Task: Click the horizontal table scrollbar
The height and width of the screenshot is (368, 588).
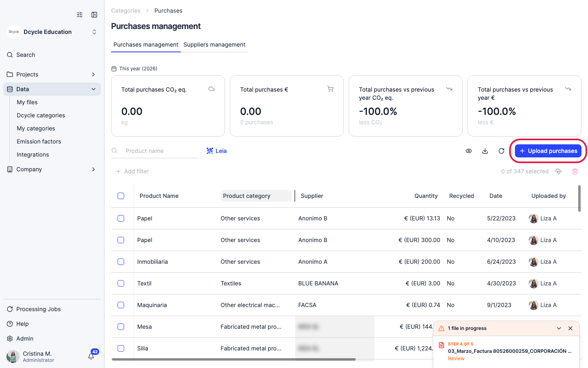Action: pos(234,359)
